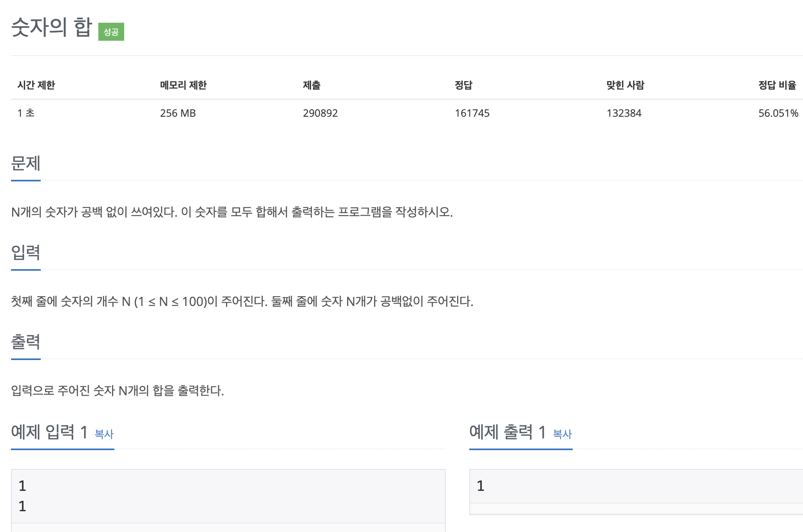Click inside the sample input box

click(227, 496)
